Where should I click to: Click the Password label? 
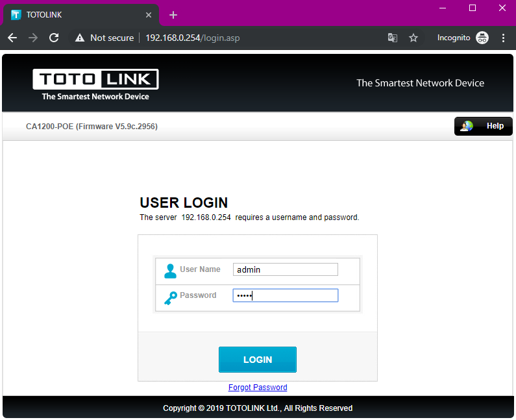coord(198,295)
